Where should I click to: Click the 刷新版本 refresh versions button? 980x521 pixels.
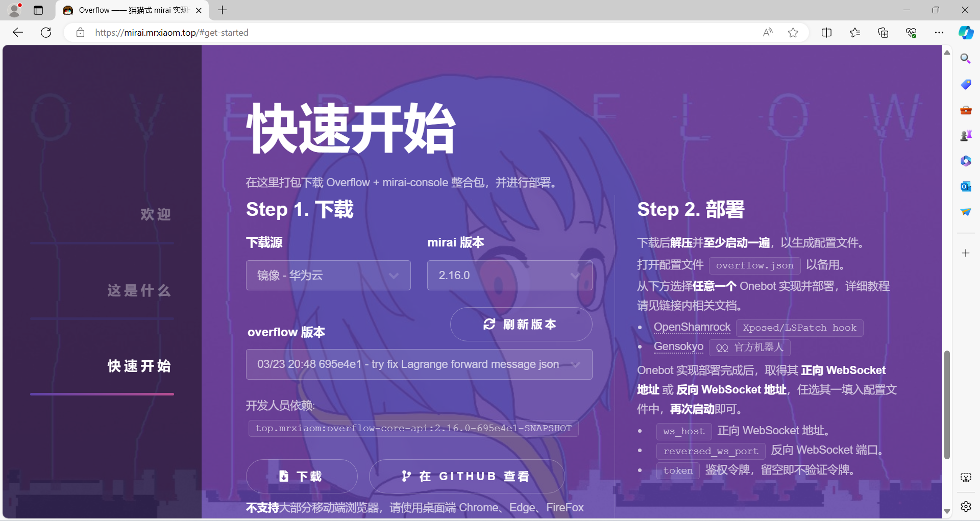[x=521, y=324]
